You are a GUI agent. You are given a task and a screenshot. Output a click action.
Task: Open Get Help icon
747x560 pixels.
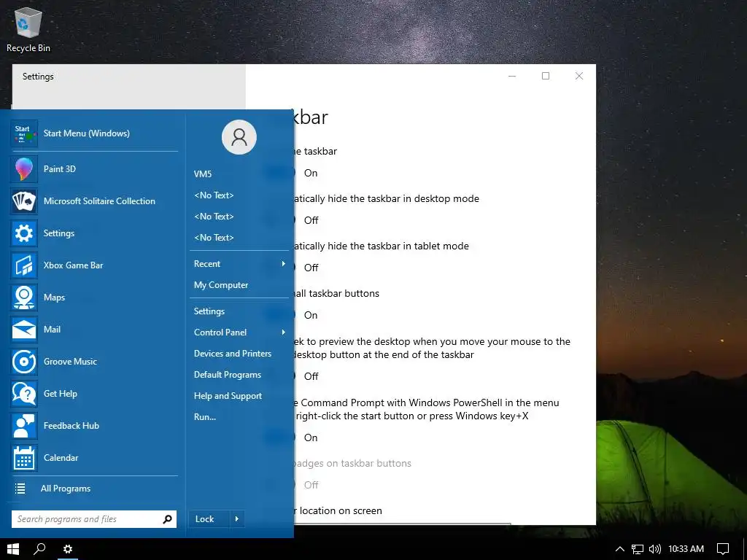[x=24, y=393]
